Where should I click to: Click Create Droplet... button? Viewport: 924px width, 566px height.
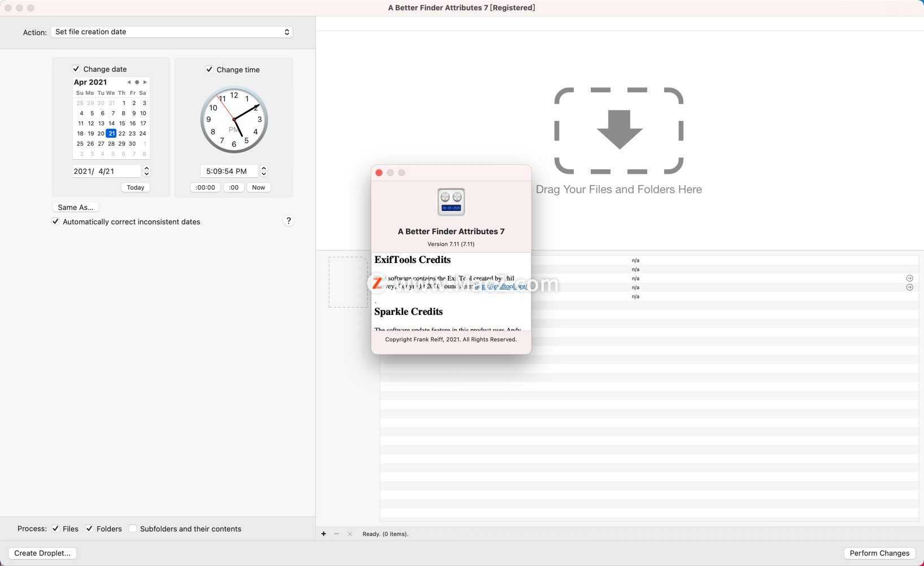coord(42,553)
